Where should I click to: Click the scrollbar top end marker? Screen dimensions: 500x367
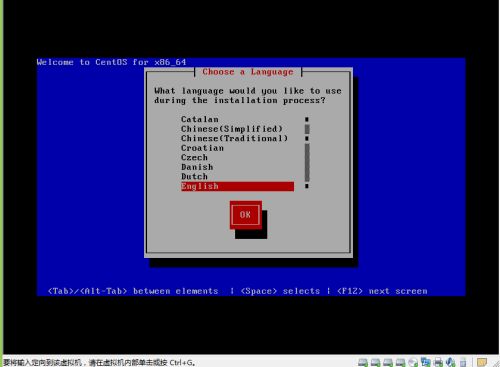pyautogui.click(x=307, y=119)
